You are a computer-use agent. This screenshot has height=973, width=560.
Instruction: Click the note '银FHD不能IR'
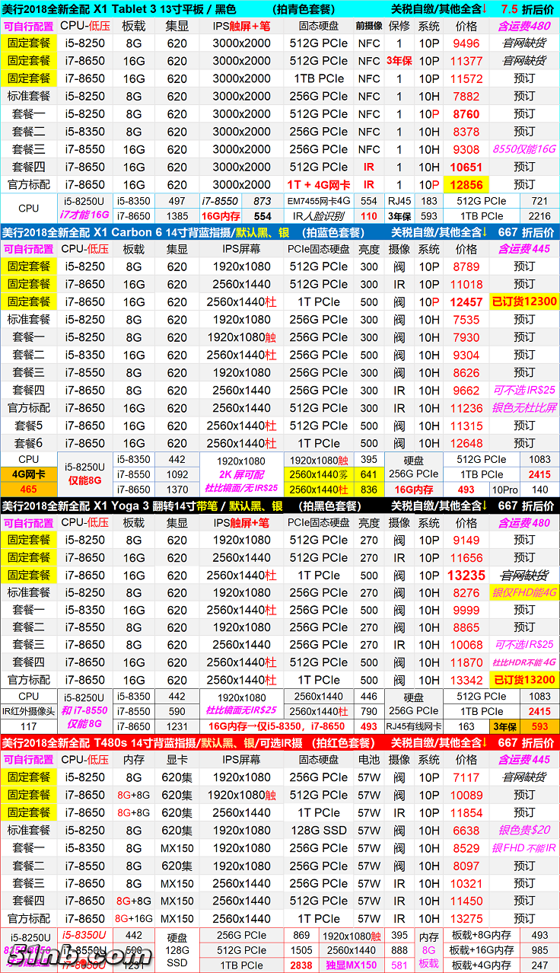[524, 848]
